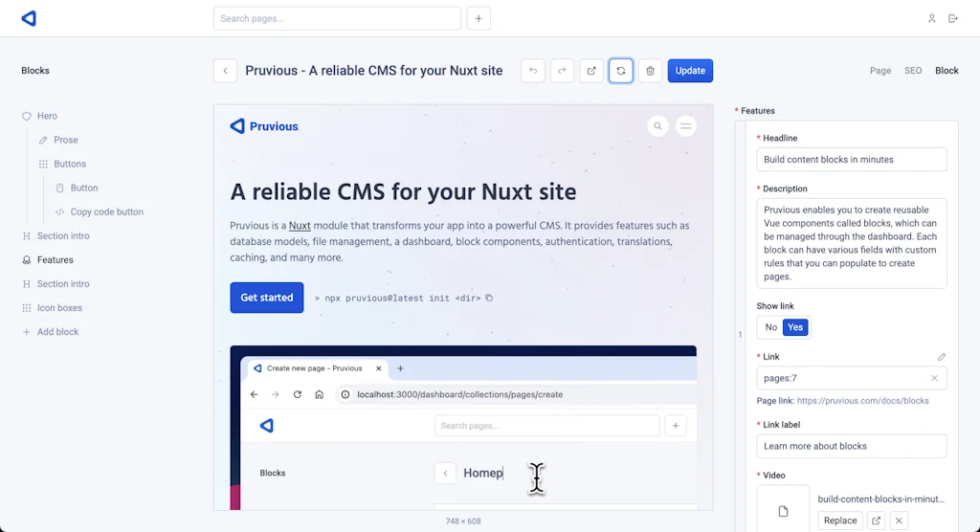Click the page title text
980x532 pixels.
point(374,71)
